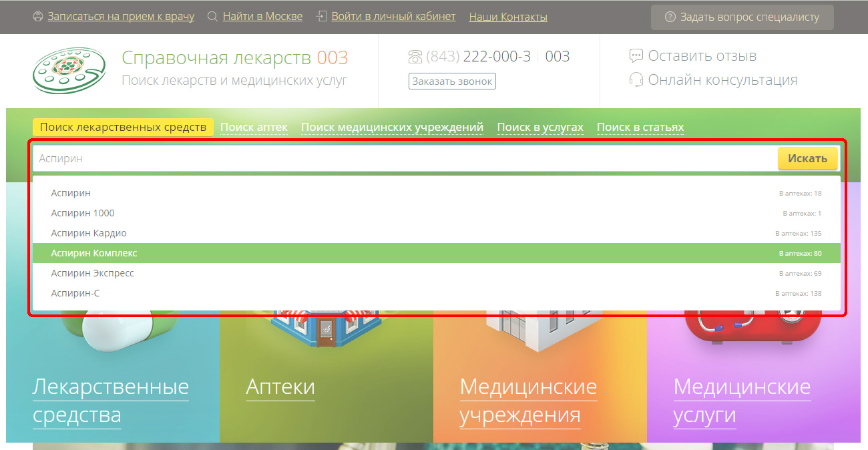
Task: Open Медицинские учреждения category tile
Action: coord(528,401)
